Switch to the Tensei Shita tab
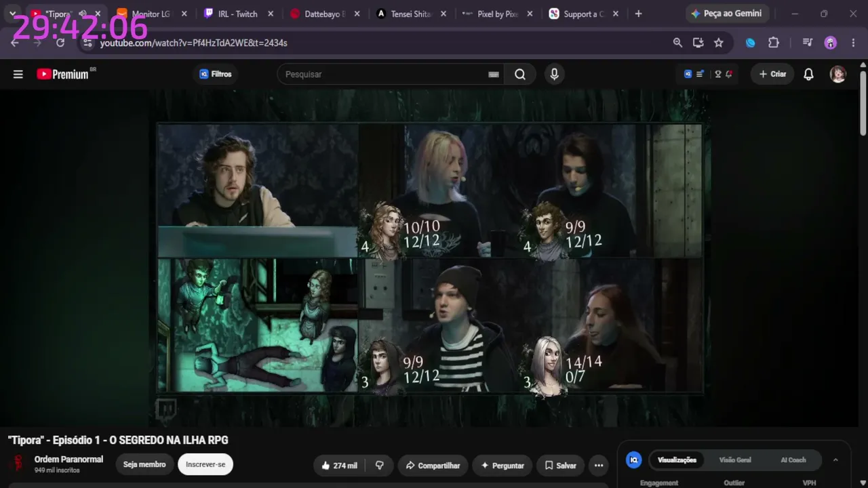The height and width of the screenshot is (488, 868). click(410, 14)
